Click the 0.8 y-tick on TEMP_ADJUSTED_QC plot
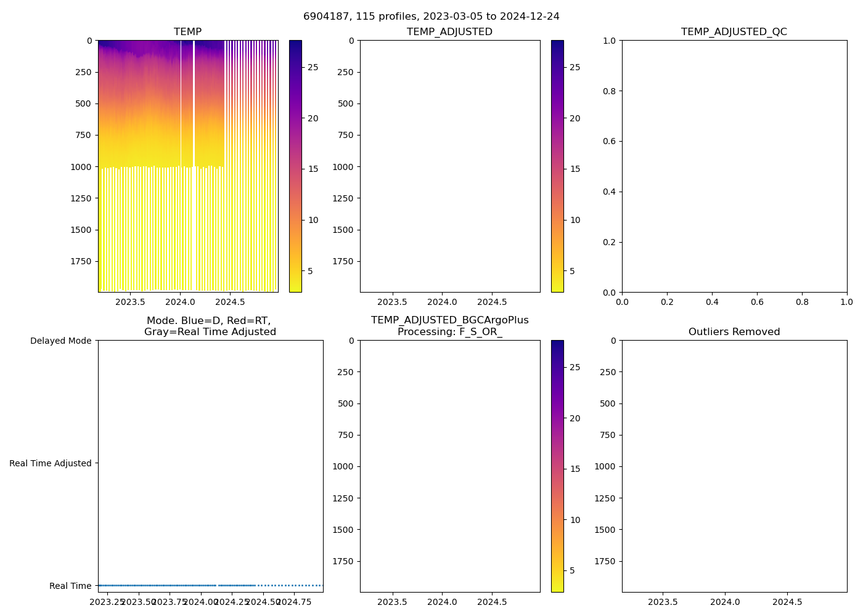Screen dimensions: 863x616 (x=610, y=91)
